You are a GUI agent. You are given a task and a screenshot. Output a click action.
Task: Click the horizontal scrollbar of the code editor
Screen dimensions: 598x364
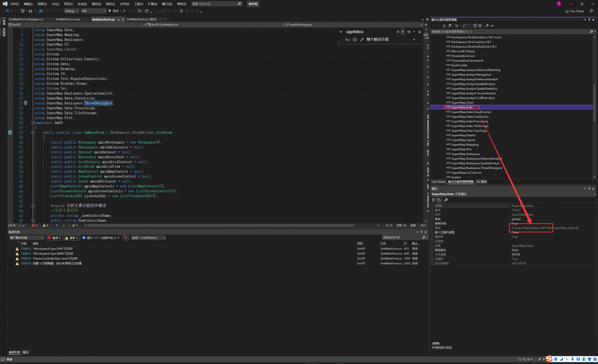pos(220,225)
